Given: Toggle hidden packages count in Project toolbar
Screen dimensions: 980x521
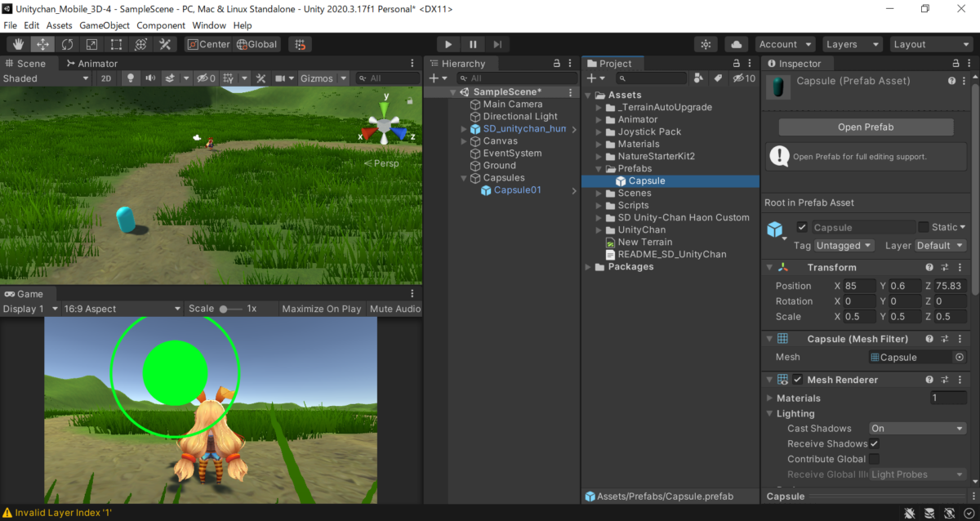Looking at the screenshot, I should coord(744,78).
